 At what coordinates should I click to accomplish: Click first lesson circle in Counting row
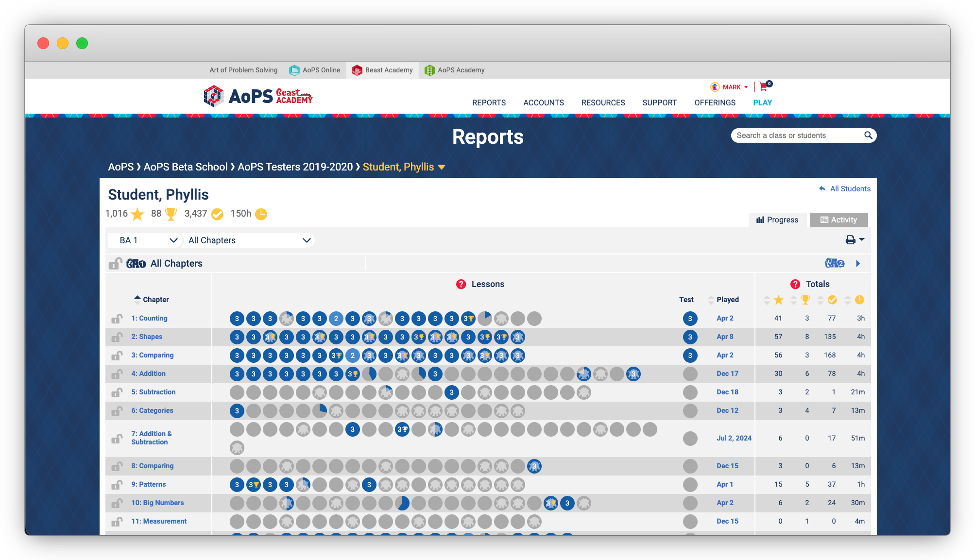point(237,318)
